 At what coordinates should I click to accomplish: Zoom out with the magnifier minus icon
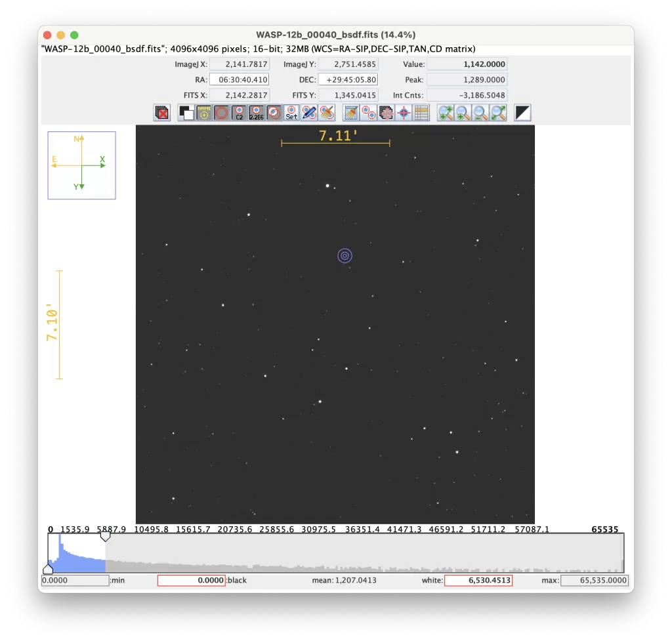(481, 113)
